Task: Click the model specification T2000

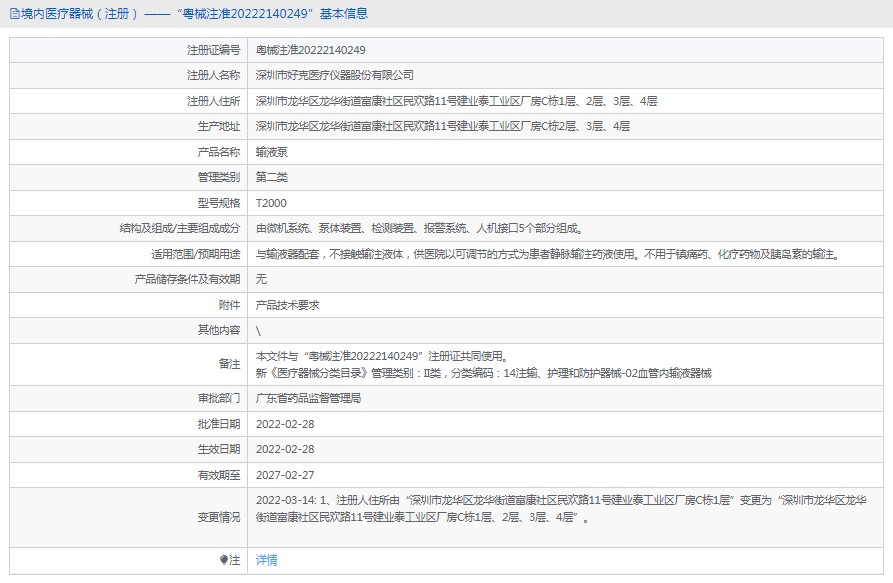Action: click(272, 203)
